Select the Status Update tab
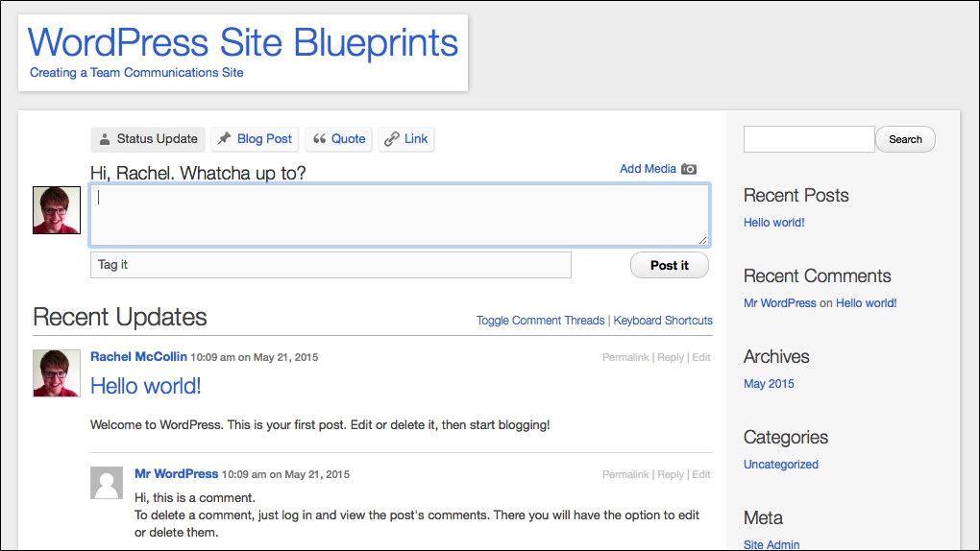This screenshot has height=551, width=980. point(148,138)
